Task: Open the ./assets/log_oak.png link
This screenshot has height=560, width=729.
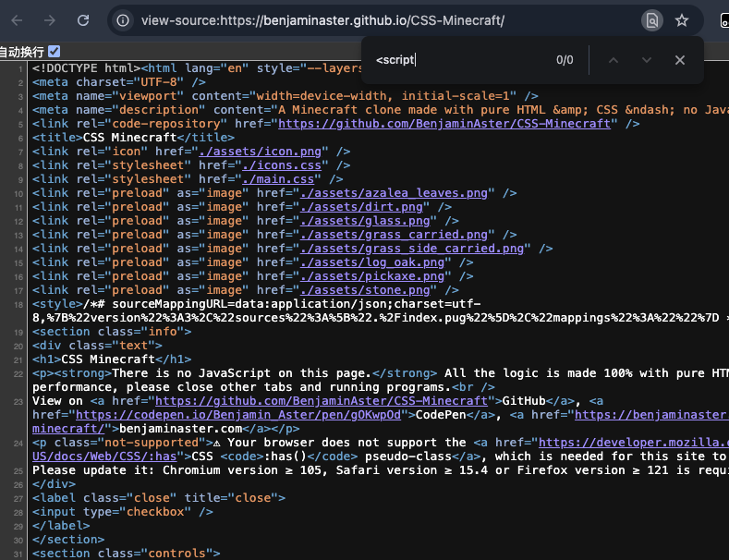Action: point(372,262)
